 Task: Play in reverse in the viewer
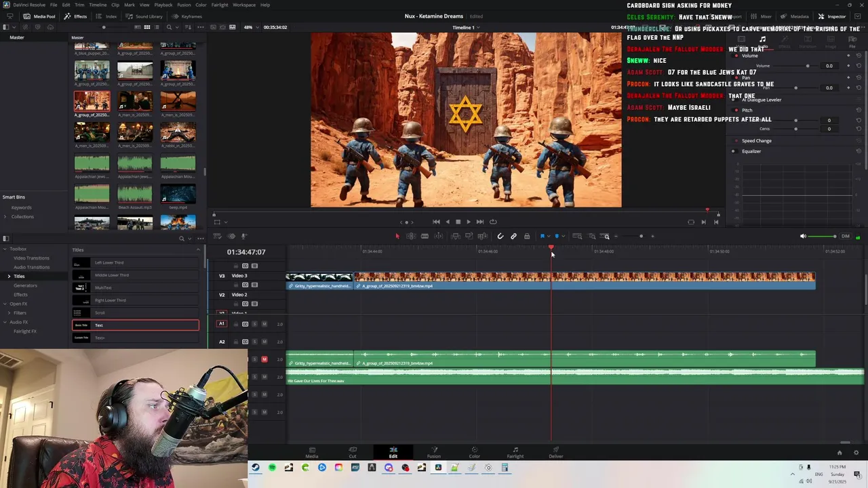447,222
